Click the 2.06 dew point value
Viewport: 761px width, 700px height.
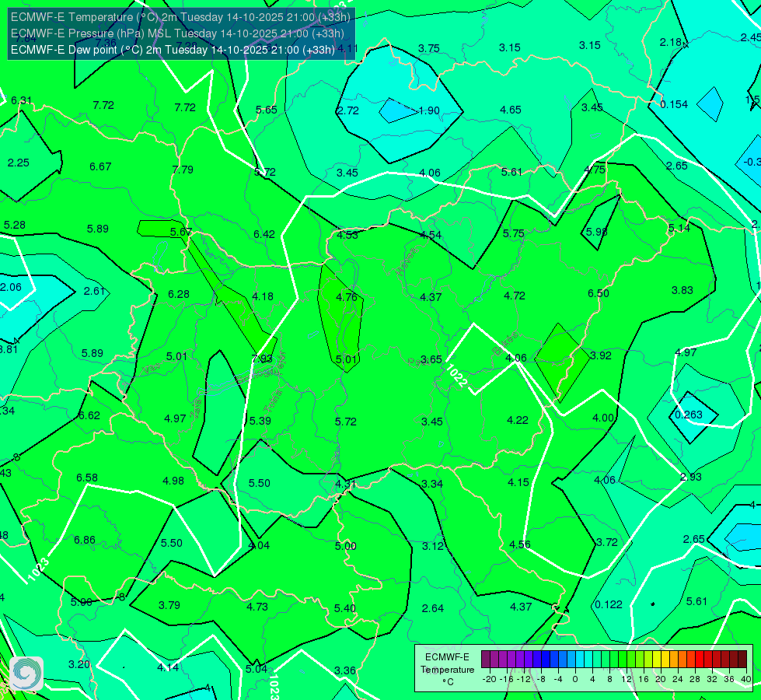[11, 288]
